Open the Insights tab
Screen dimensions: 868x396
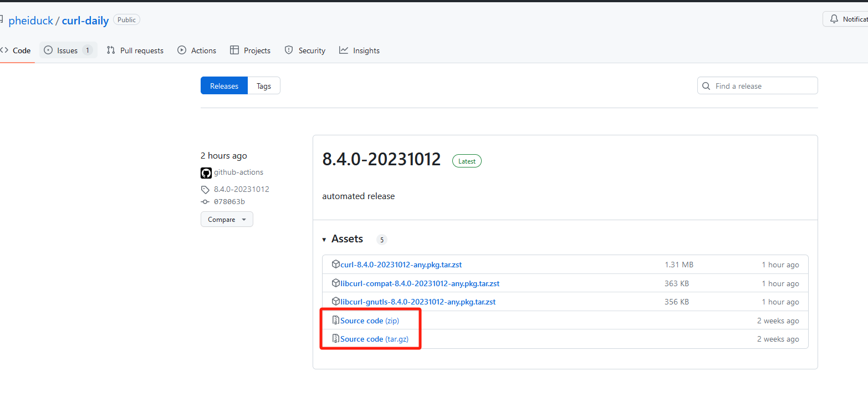click(x=360, y=50)
